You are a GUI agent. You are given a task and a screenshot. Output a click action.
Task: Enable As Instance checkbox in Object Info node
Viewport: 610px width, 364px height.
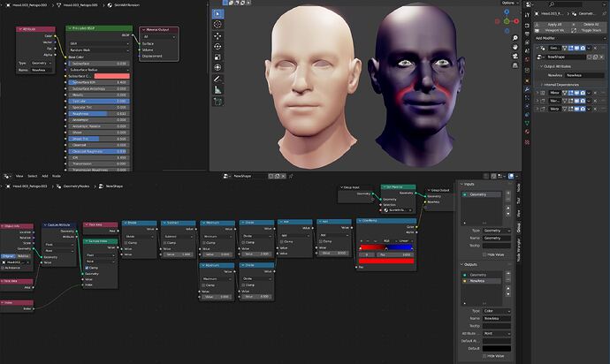(4, 268)
